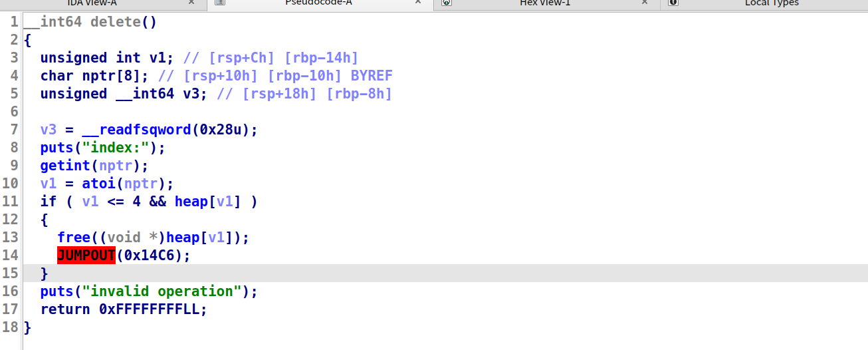This screenshot has height=350, width=868.
Task: Click the puts call on line 16
Action: point(56,291)
